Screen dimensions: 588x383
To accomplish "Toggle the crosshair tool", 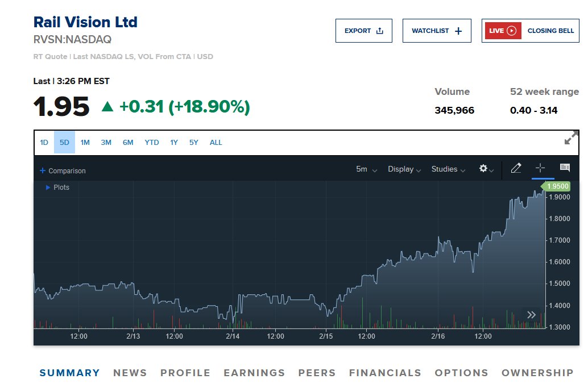I will (540, 168).
